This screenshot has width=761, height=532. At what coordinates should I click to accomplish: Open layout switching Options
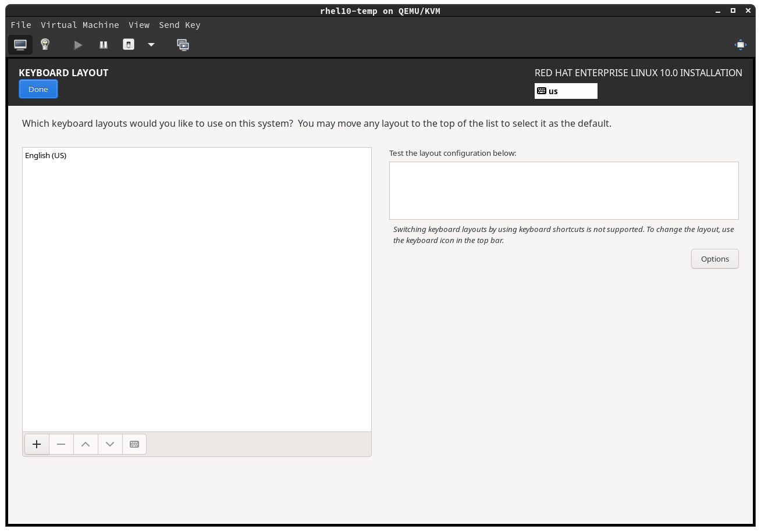715,259
